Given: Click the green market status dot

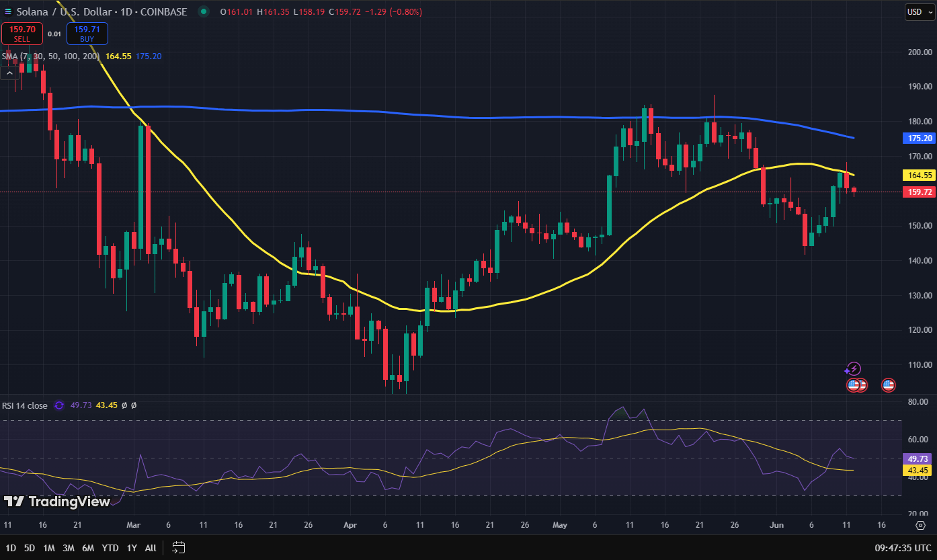Looking at the screenshot, I should (x=203, y=11).
